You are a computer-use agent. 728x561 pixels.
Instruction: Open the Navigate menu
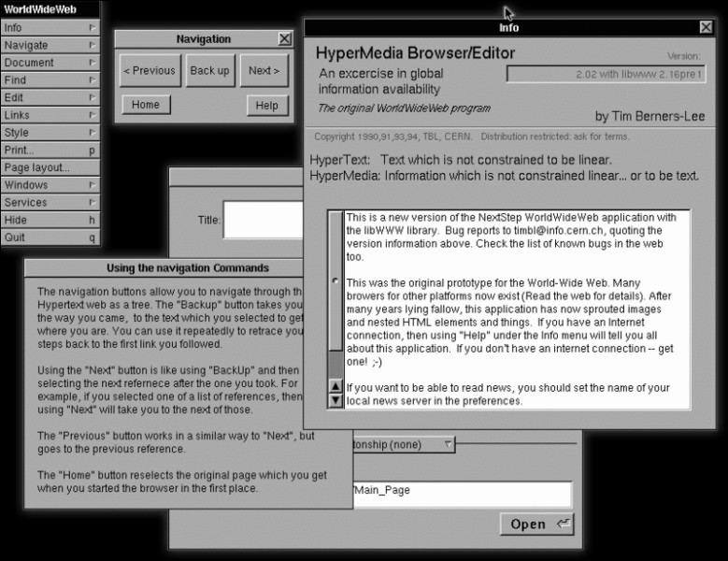click(x=50, y=45)
